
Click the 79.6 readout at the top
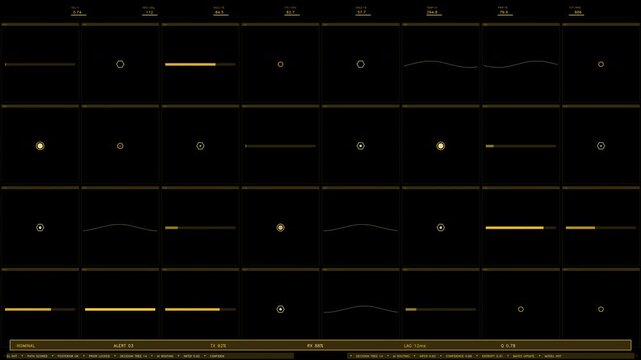(x=504, y=12)
